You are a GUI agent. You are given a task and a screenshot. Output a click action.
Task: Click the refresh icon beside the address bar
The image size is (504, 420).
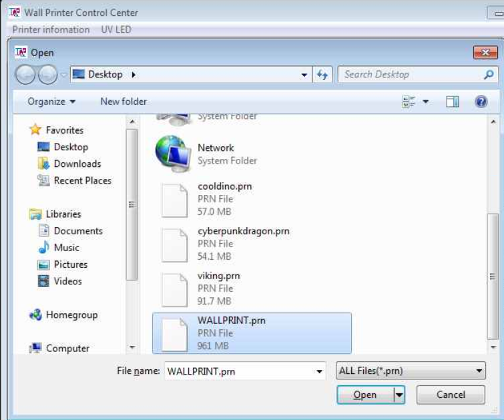click(322, 75)
